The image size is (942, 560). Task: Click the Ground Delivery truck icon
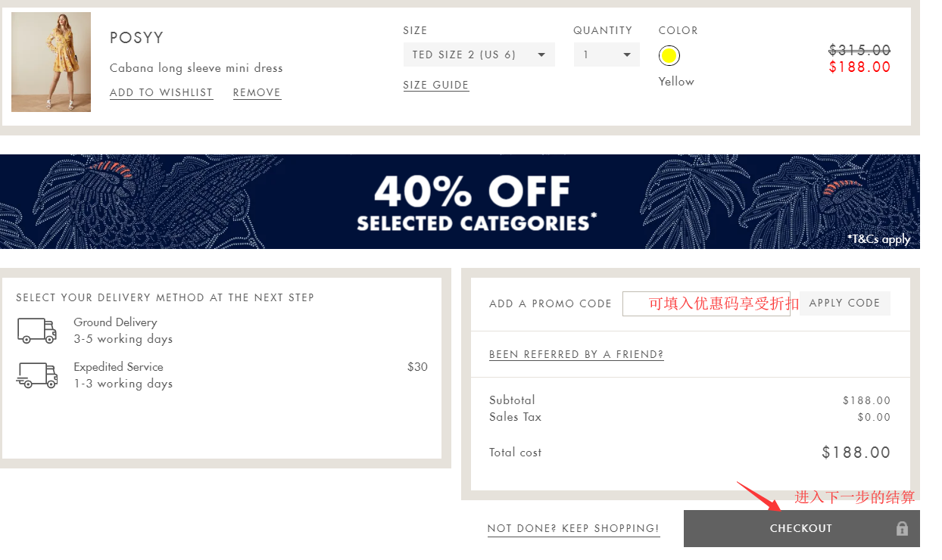click(36, 330)
